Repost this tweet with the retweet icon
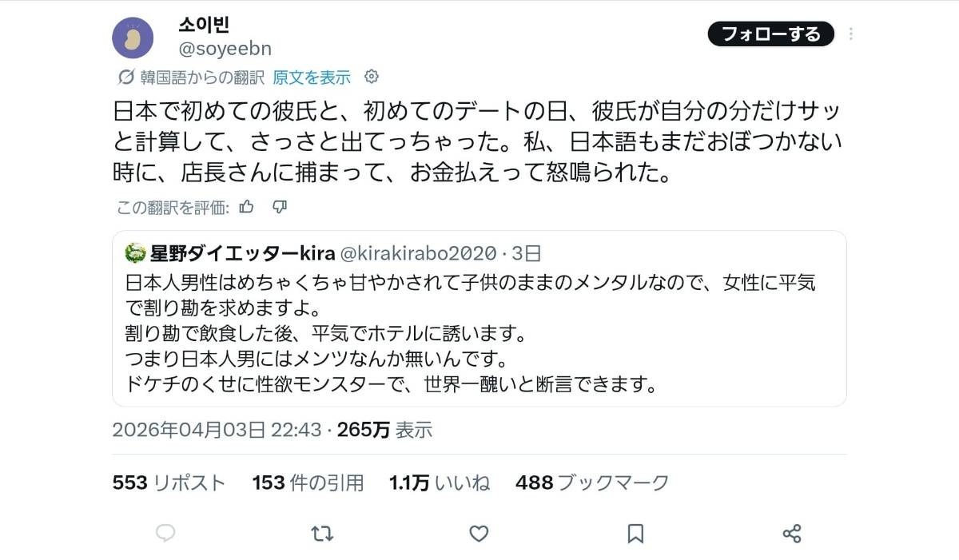This screenshot has height=560, width=959. click(x=322, y=533)
